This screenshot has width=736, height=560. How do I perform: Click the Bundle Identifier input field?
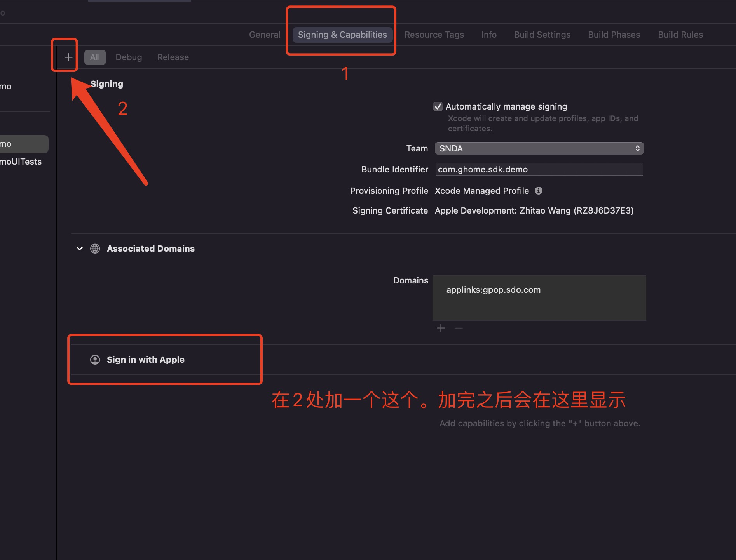pos(539,169)
